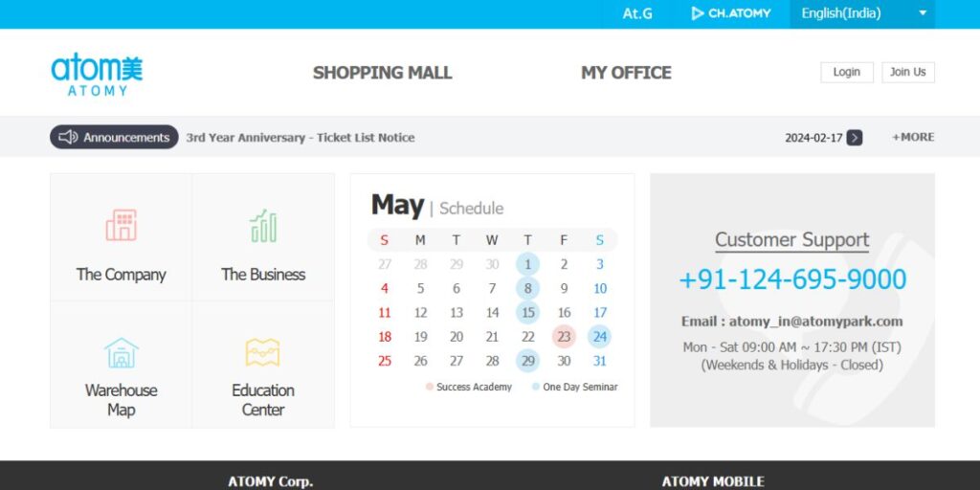Click the One Day Seminar legend dot
Image resolution: width=980 pixels, height=490 pixels.
coord(536,387)
